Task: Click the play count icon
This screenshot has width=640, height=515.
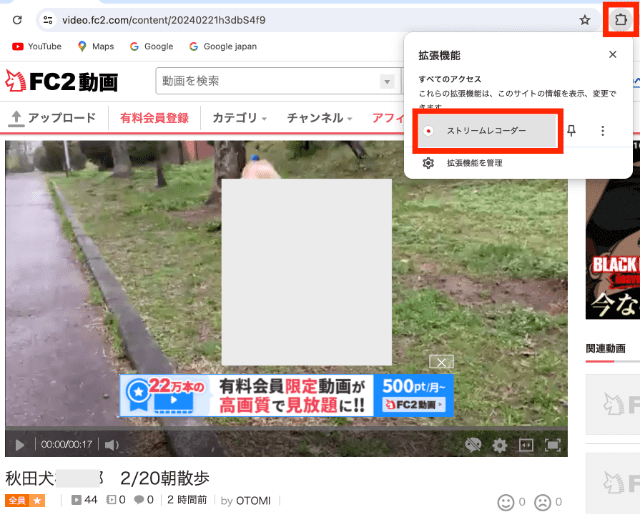Action: click(x=76, y=500)
